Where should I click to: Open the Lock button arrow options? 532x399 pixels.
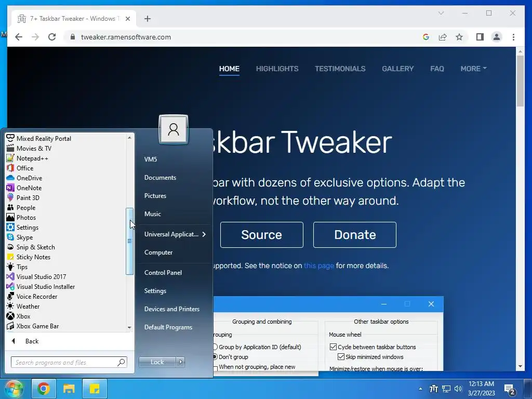(180, 362)
